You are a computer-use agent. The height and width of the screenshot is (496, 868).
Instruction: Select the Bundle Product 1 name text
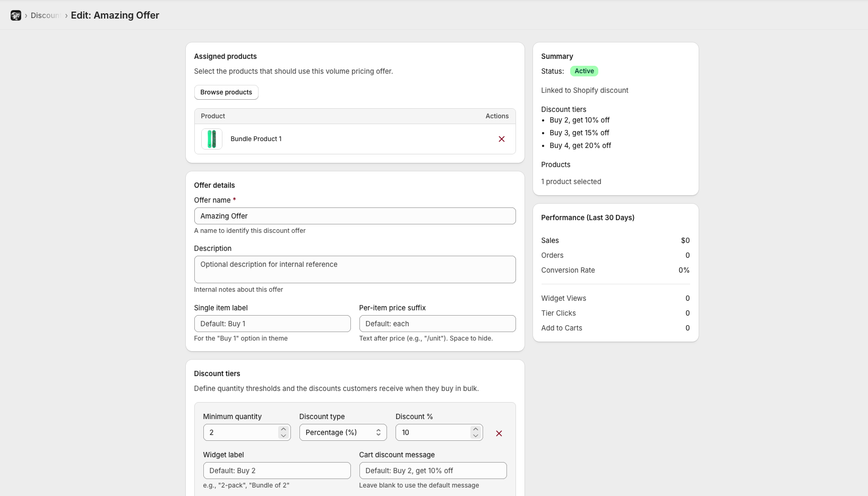click(x=256, y=139)
